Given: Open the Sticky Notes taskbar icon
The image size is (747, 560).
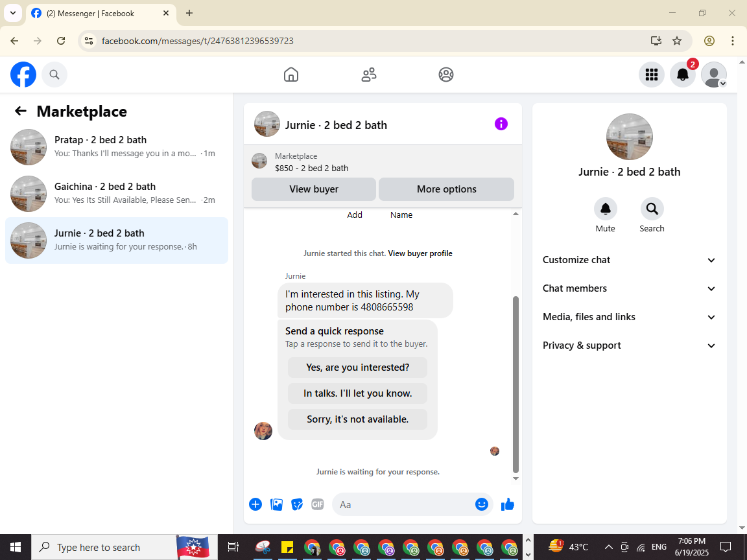Looking at the screenshot, I should click(x=287, y=547).
